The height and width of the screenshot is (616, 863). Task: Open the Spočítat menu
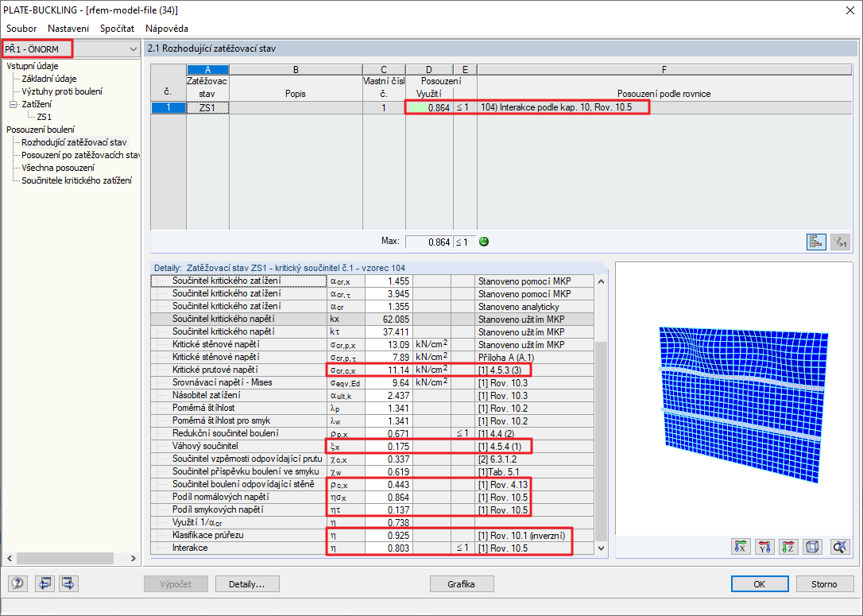[118, 28]
